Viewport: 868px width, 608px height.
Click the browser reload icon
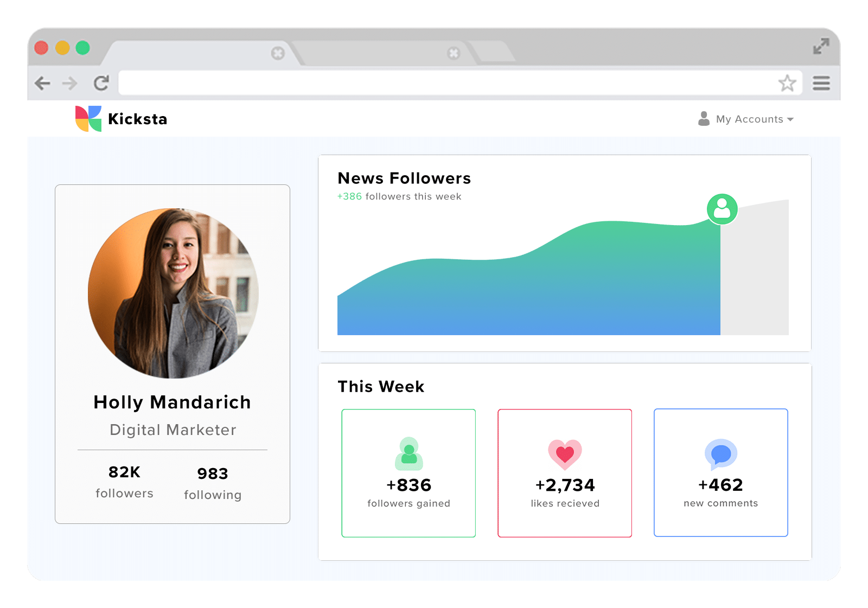pos(101,83)
